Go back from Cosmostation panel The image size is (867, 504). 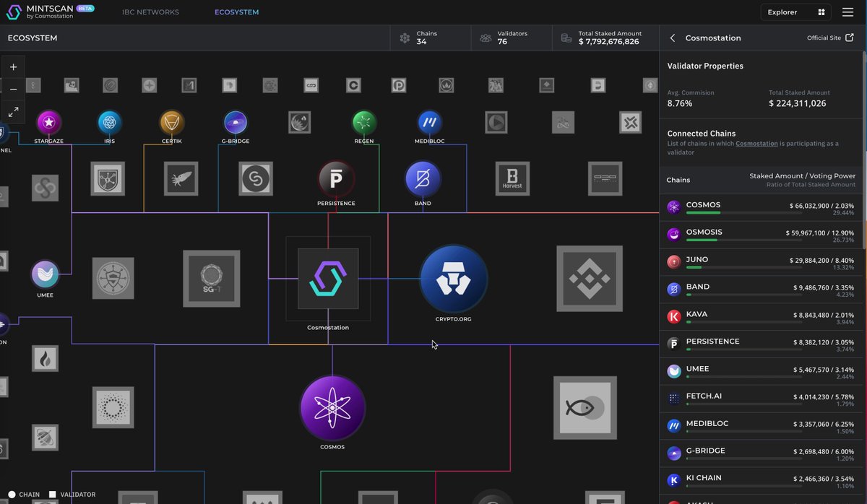pos(673,38)
